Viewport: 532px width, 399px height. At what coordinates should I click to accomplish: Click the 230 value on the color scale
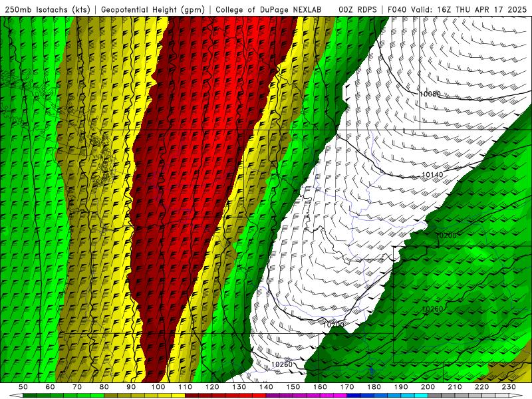509,387
